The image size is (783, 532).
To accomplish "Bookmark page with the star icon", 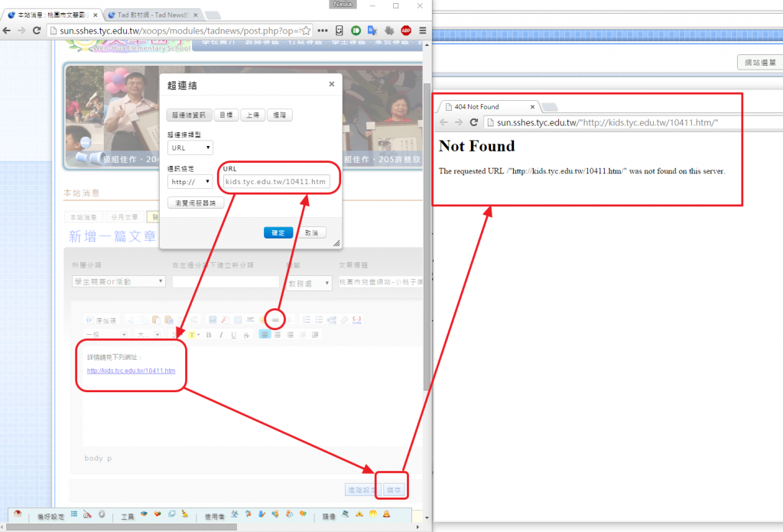I will (x=306, y=30).
